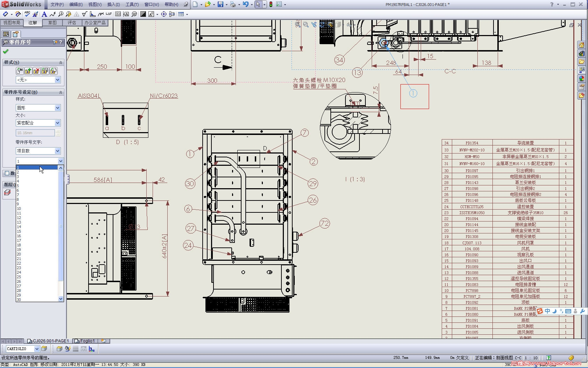
Task: Click the green checkmark to confirm balloon
Action: pos(6,52)
